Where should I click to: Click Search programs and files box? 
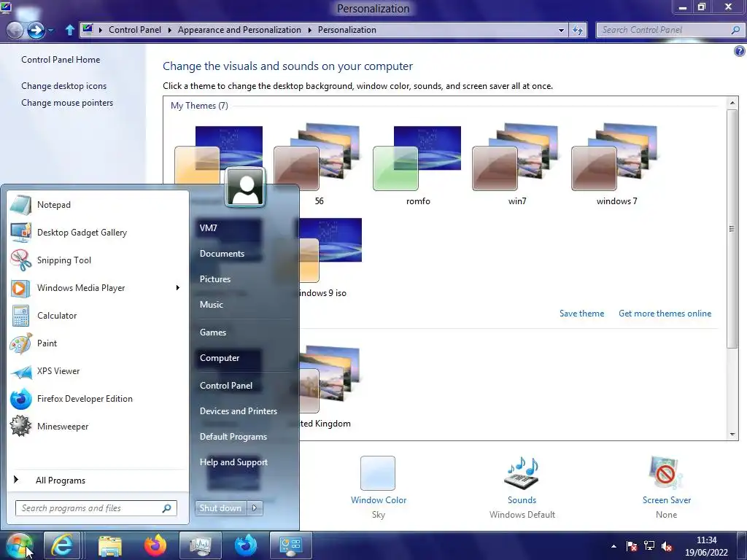[96, 508]
